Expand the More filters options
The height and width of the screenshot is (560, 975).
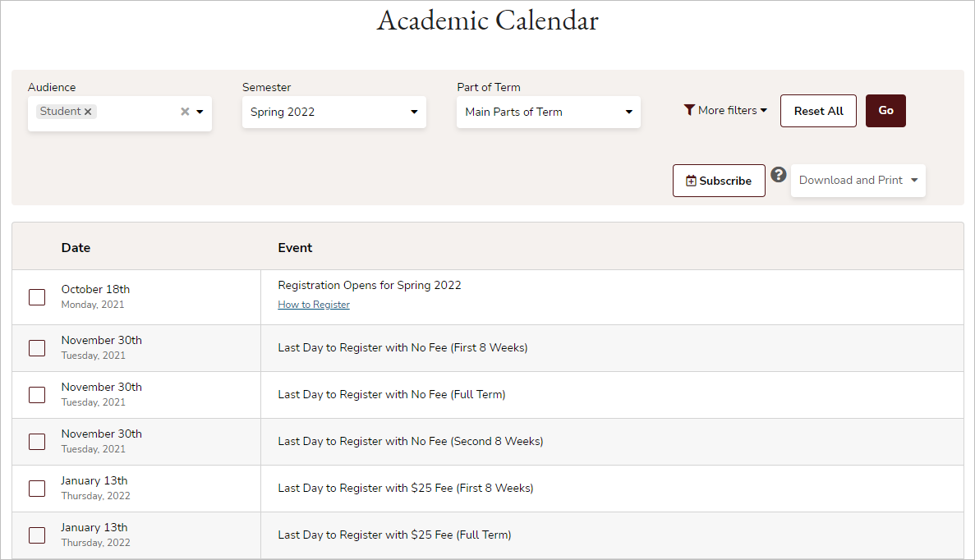[725, 110]
